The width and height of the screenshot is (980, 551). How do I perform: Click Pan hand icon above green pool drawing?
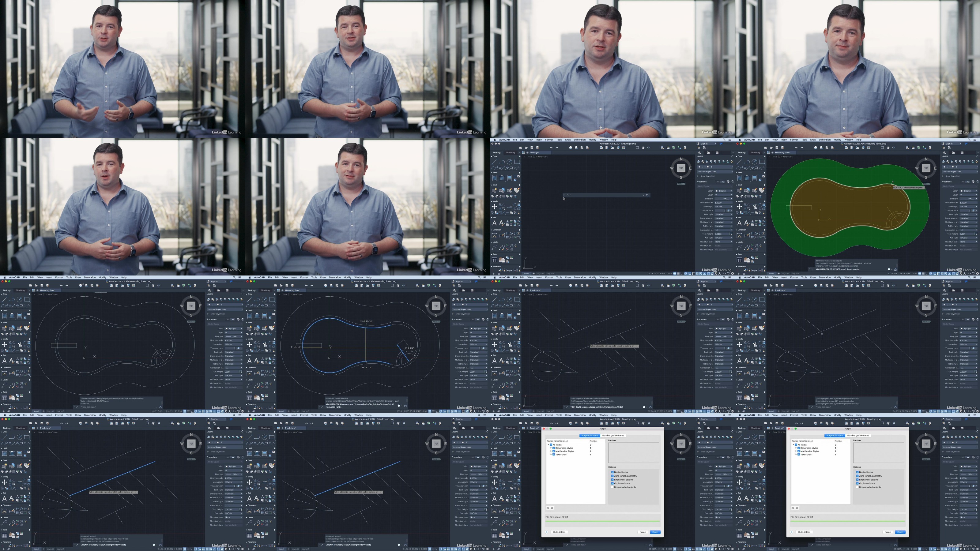coord(888,148)
